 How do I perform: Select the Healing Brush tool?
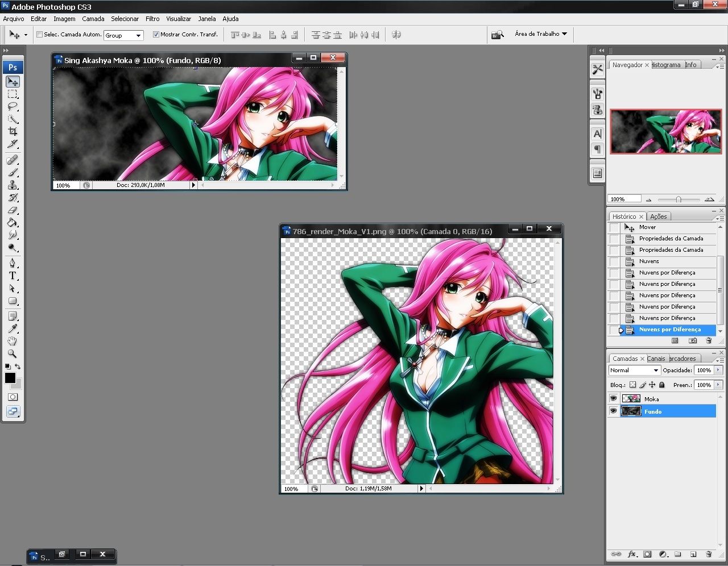pyautogui.click(x=13, y=160)
